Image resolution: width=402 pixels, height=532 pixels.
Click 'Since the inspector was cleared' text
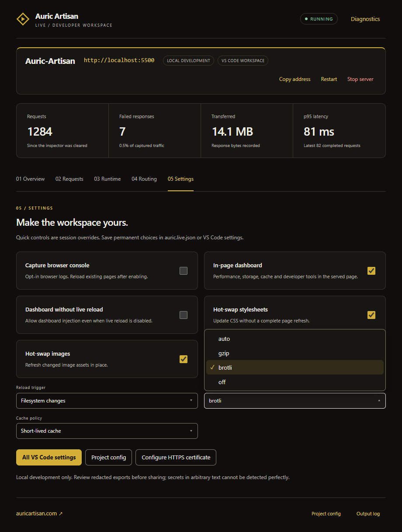(x=57, y=146)
